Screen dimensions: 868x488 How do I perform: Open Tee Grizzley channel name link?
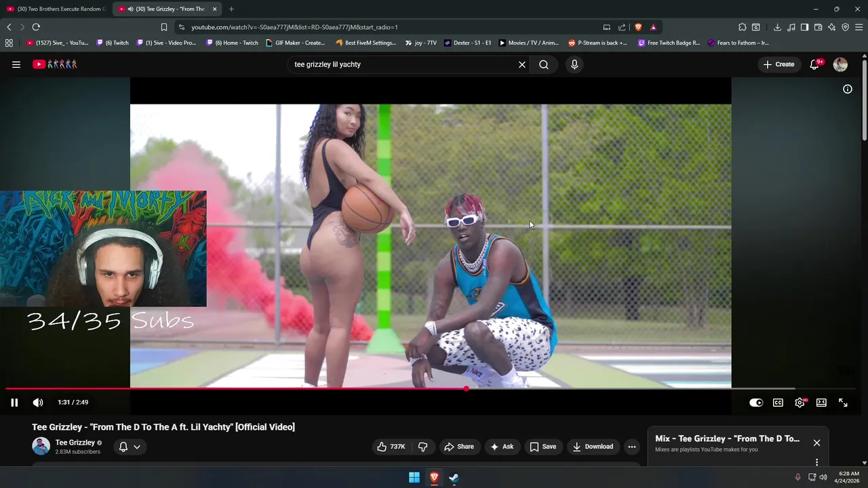(75, 443)
